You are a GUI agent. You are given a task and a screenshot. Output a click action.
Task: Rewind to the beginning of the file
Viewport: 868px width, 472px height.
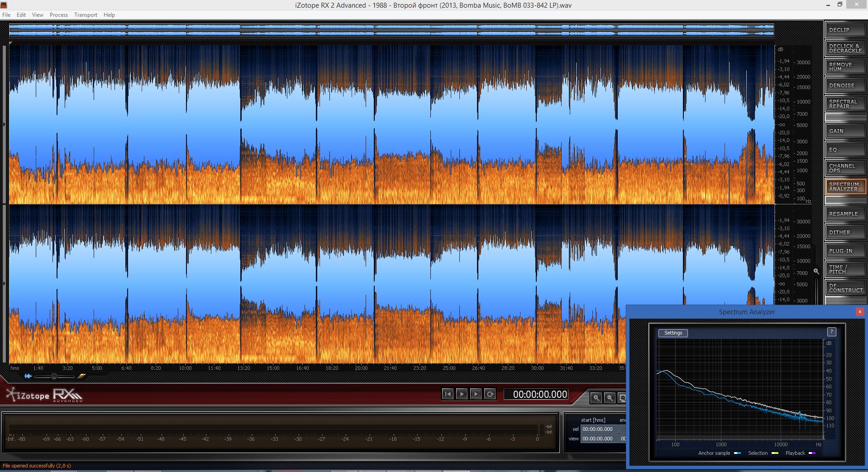448,394
